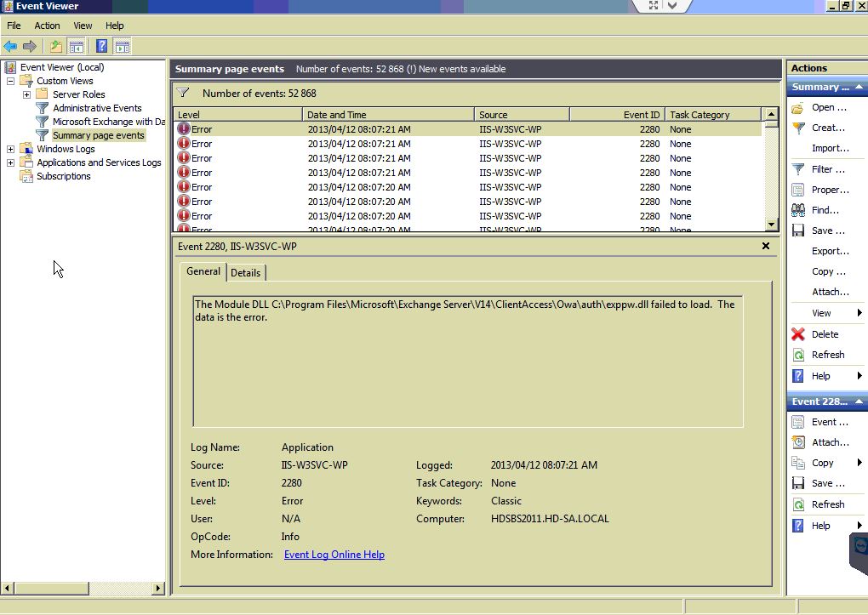The image size is (868, 615).
Task: Toggle the Action pane toolbar icon
Action: (x=123, y=47)
